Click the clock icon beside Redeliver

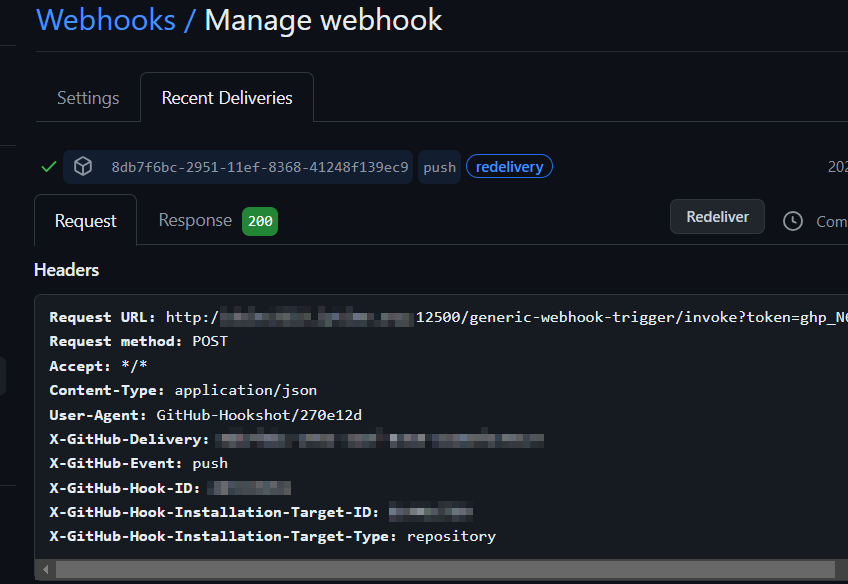793,221
